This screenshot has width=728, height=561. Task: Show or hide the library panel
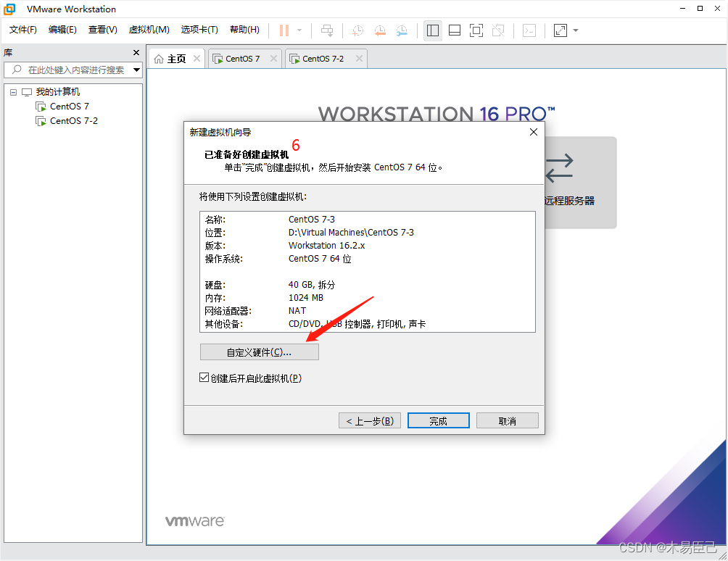click(x=433, y=30)
